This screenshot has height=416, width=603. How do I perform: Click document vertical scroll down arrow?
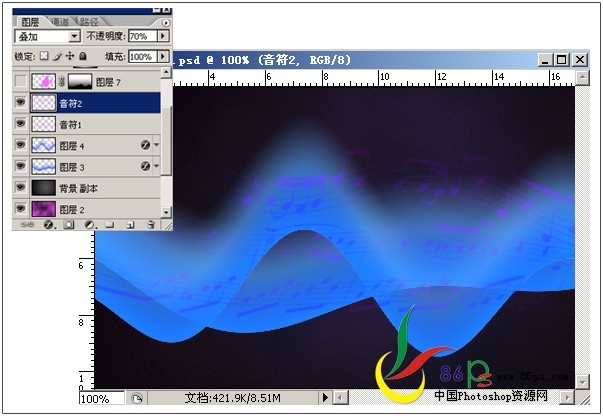click(x=582, y=382)
